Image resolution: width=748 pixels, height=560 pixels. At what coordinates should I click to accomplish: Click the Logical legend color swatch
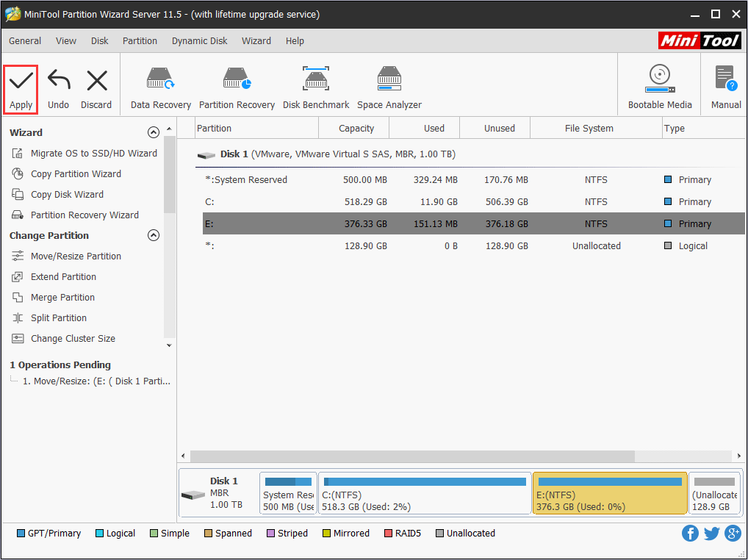coord(99,534)
